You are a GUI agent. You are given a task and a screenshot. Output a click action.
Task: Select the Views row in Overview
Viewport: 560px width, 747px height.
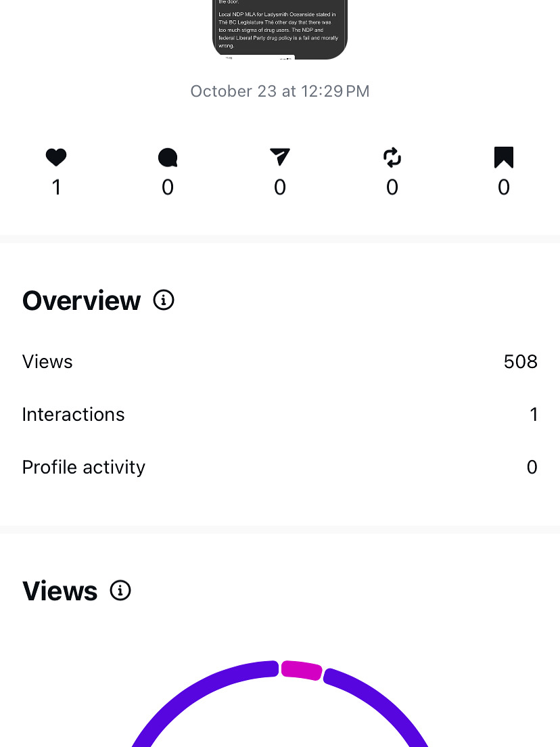[47, 362]
